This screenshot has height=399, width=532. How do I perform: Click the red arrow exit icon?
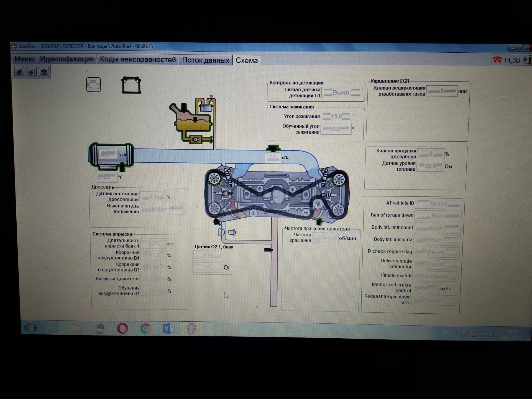point(31,73)
